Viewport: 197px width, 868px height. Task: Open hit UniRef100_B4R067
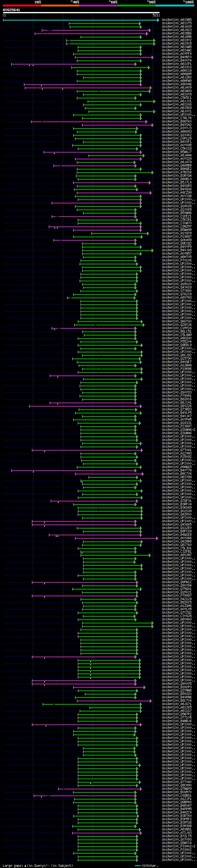177,806
